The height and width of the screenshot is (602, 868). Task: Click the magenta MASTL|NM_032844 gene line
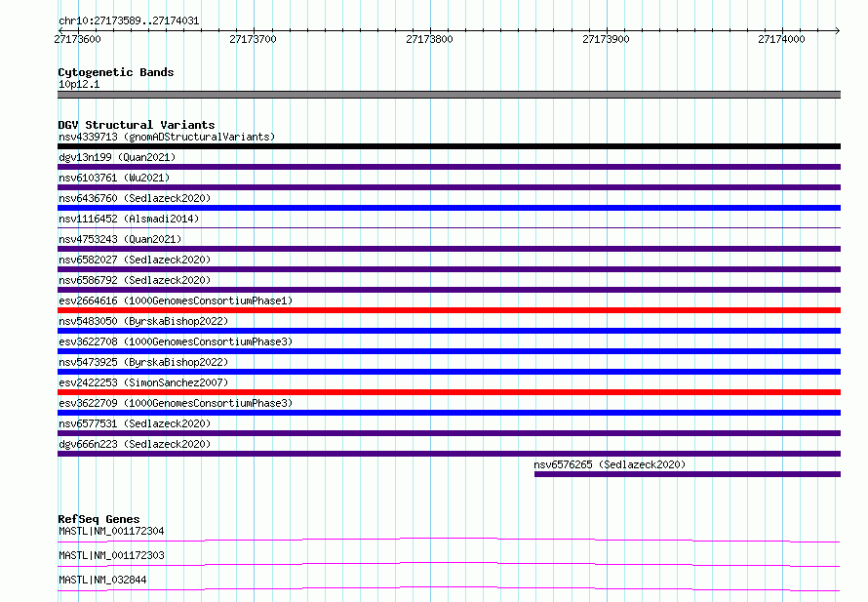coord(449,588)
